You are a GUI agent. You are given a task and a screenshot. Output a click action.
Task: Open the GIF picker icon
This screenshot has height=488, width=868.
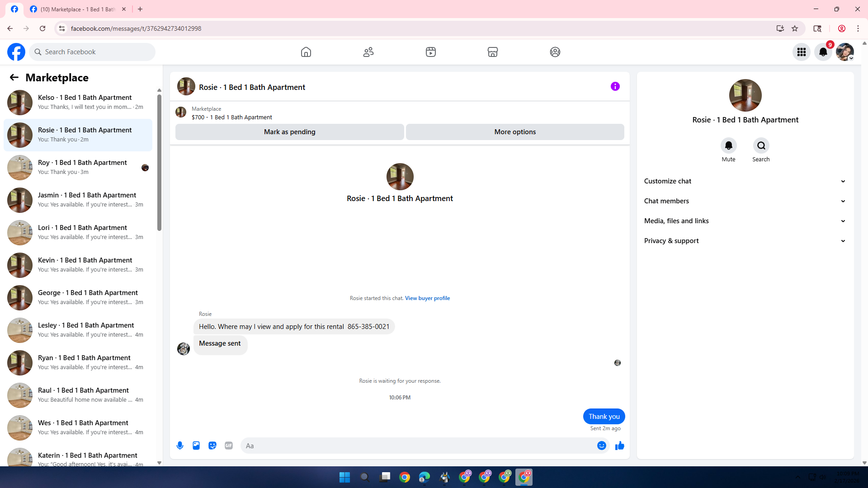tap(229, 446)
